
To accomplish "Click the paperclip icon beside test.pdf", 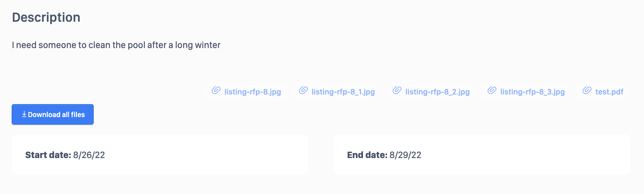I will point(587,90).
